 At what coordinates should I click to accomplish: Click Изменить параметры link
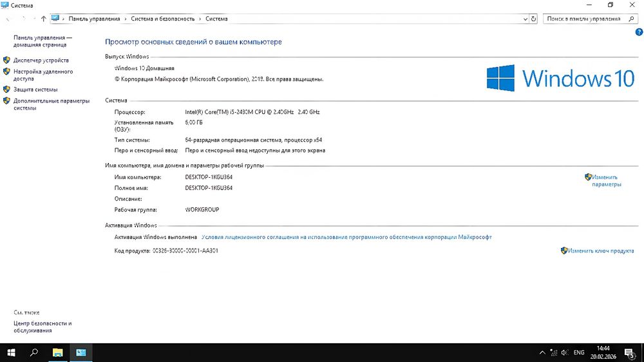pos(606,181)
